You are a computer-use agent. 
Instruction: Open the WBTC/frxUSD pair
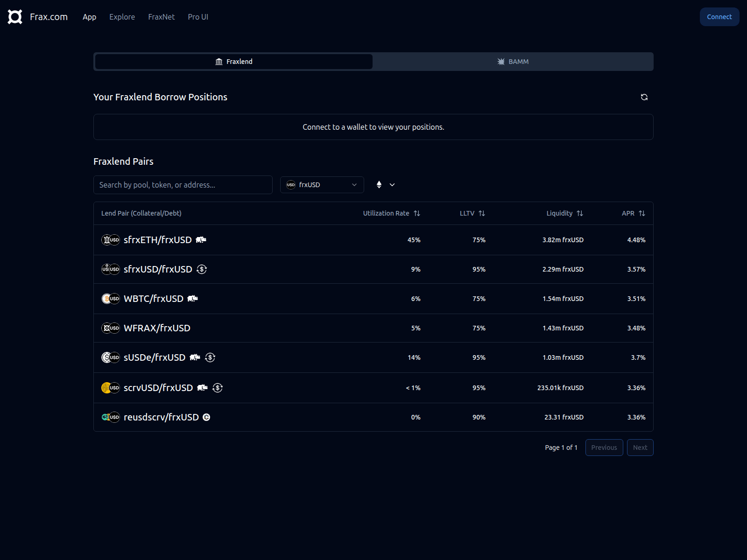click(x=373, y=299)
